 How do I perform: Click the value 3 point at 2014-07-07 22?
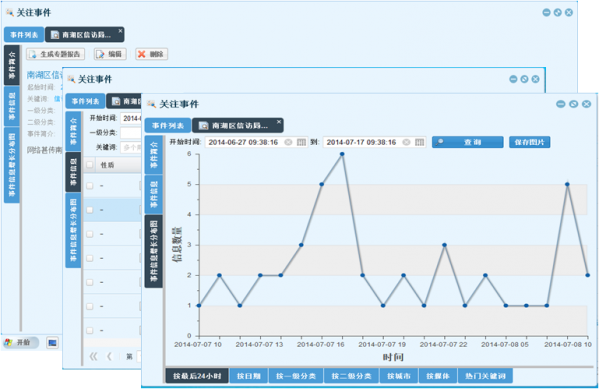pyautogui.click(x=444, y=245)
